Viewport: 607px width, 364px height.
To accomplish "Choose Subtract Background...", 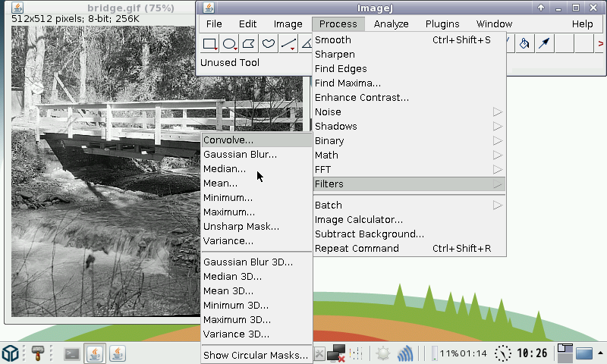I will 409,234.
